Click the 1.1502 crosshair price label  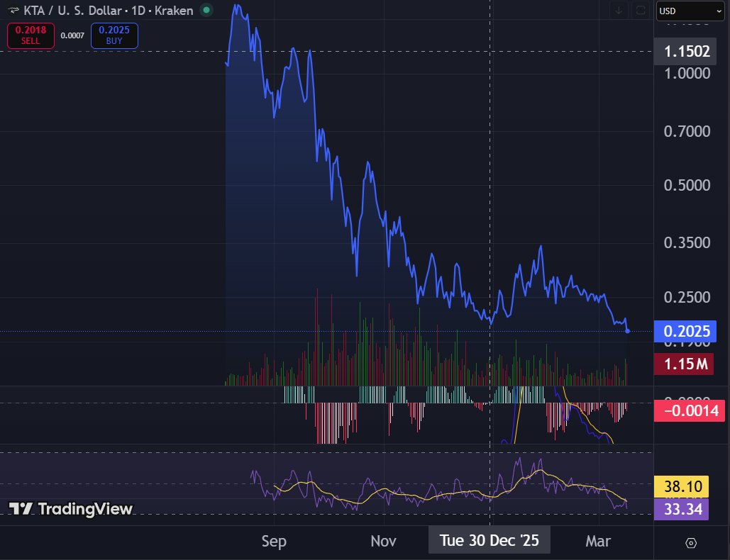tap(685, 51)
